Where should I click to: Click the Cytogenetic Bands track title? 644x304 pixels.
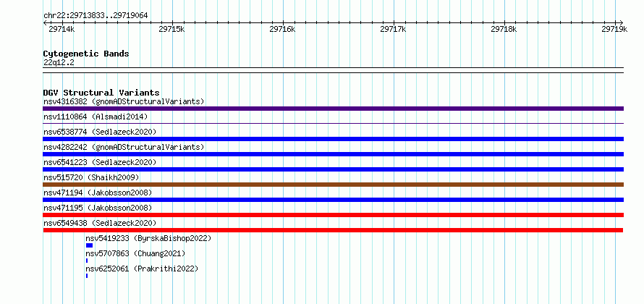tap(86, 54)
